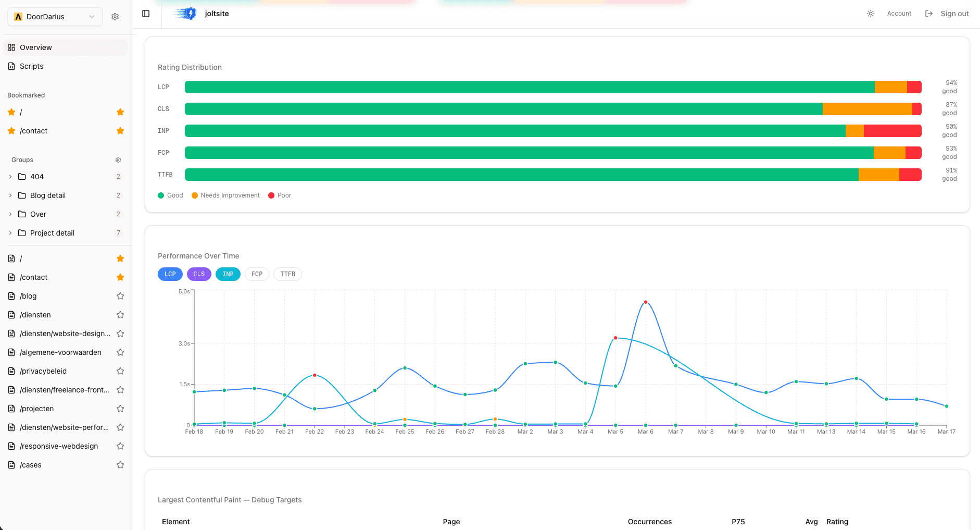Star the /projecten page
980x530 pixels.
(120, 409)
